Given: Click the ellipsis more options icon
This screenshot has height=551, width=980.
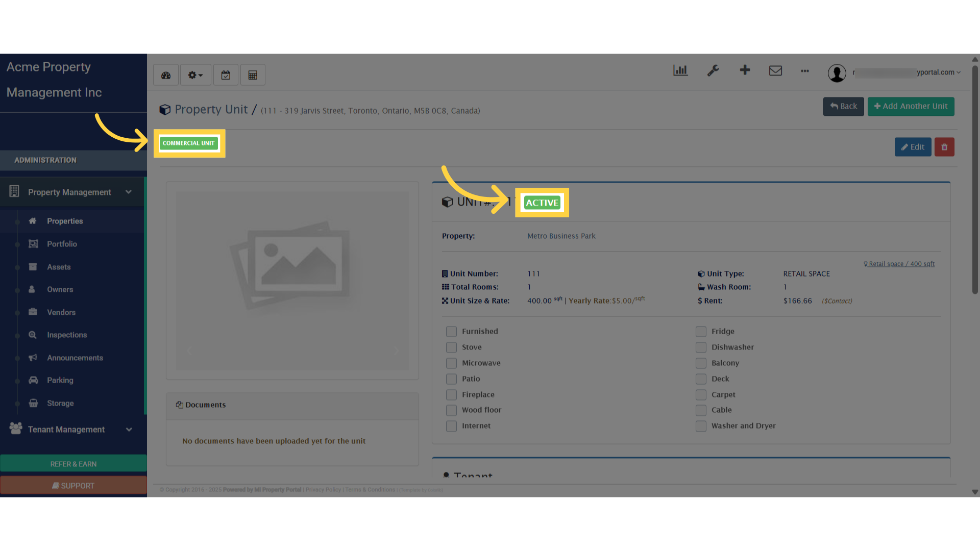Looking at the screenshot, I should tap(804, 71).
